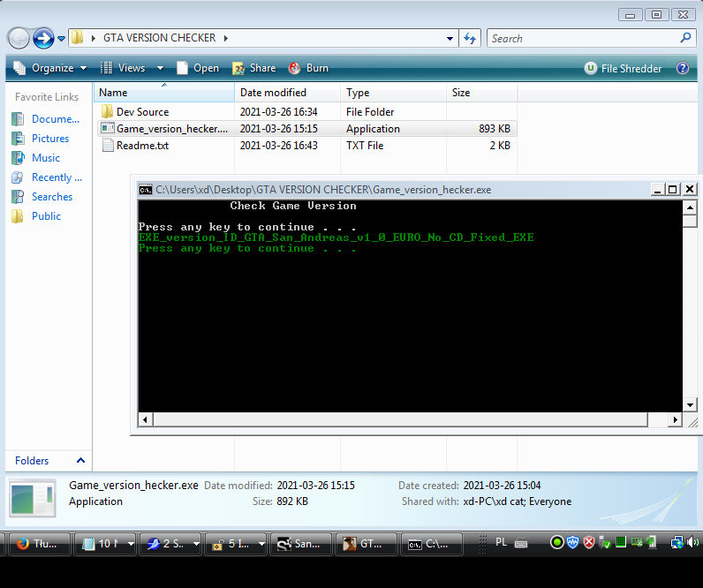Click red shield security alert tray icon
The height and width of the screenshot is (588, 703).
click(589, 543)
